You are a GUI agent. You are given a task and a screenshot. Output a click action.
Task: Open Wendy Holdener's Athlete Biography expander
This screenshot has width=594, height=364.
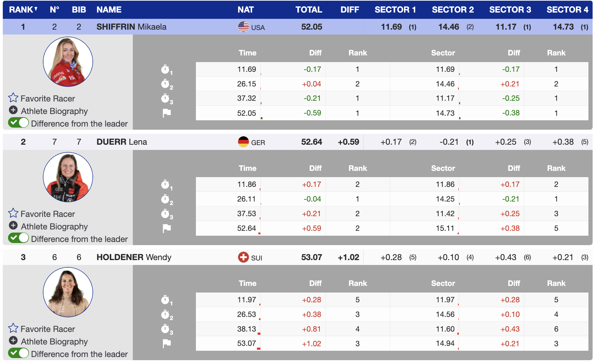click(x=13, y=341)
